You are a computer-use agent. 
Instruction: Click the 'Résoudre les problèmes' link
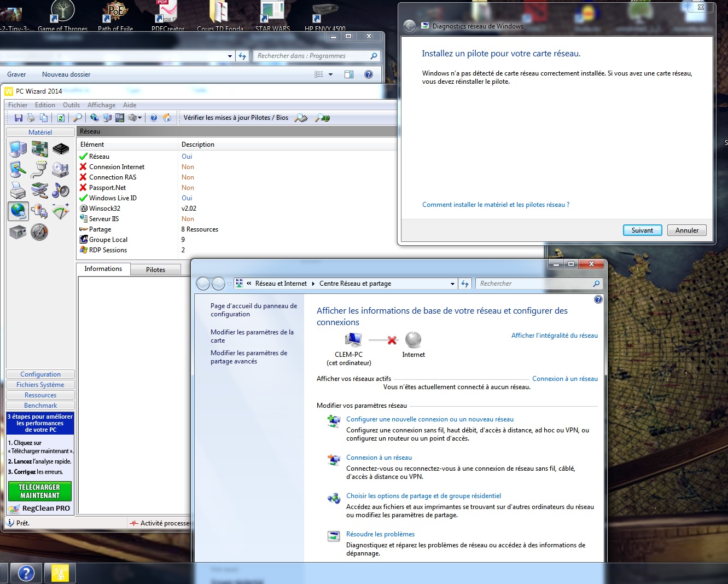point(380,534)
